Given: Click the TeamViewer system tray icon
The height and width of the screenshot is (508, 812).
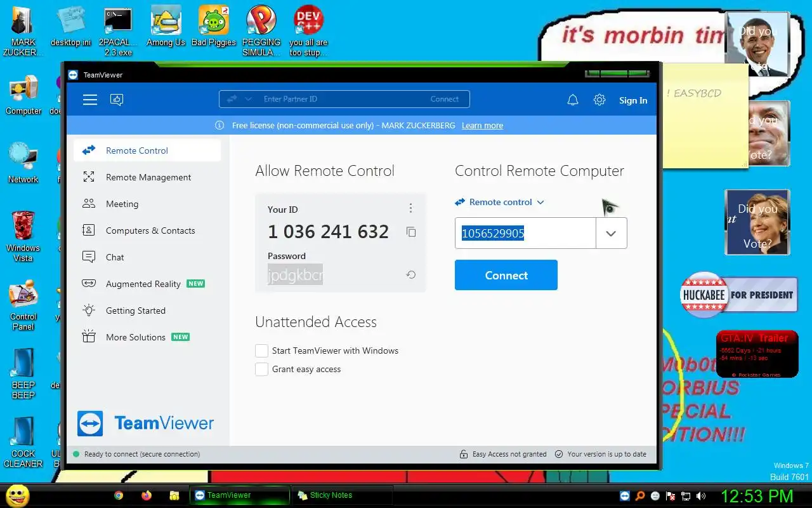Looking at the screenshot, I should [x=625, y=496].
